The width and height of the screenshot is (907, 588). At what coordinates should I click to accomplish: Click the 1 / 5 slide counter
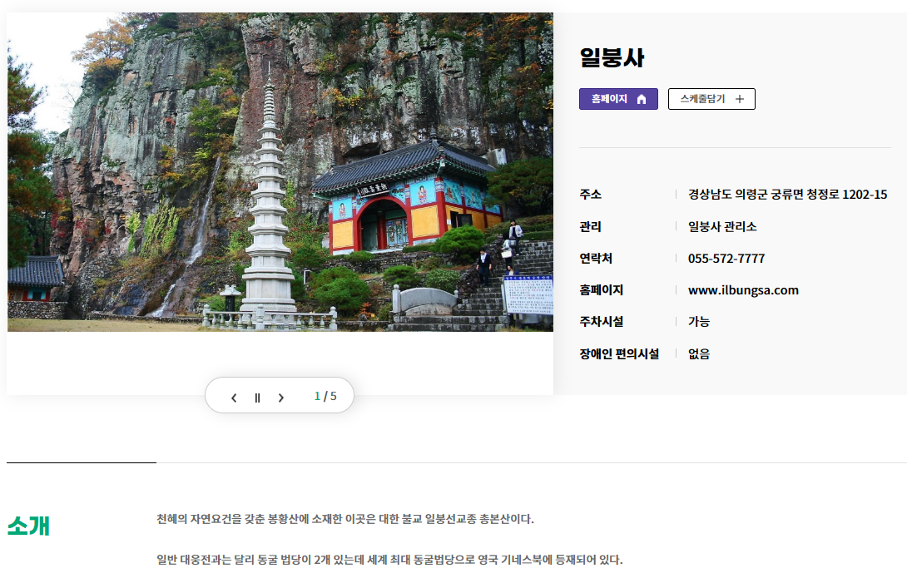tap(325, 396)
